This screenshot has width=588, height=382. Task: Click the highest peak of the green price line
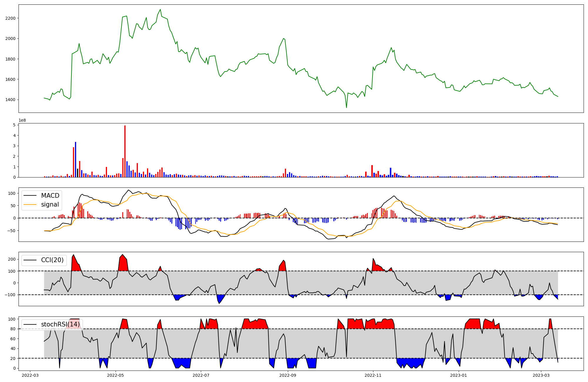160,9
